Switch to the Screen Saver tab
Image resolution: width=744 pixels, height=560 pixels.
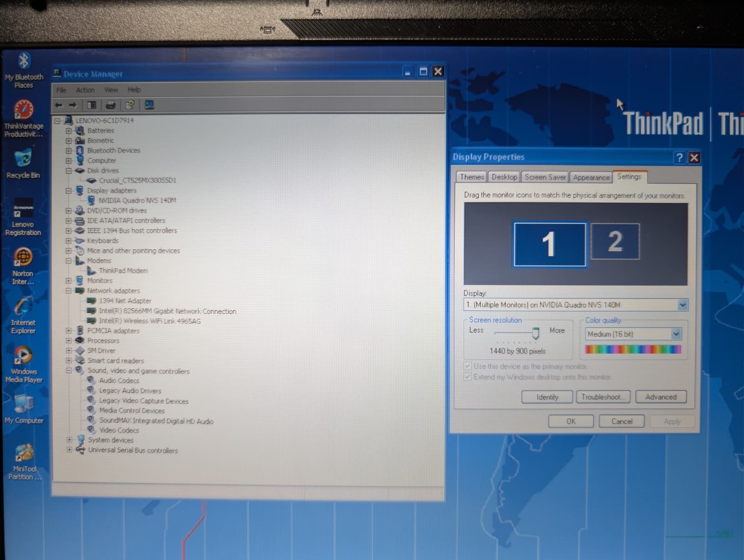[x=545, y=177]
